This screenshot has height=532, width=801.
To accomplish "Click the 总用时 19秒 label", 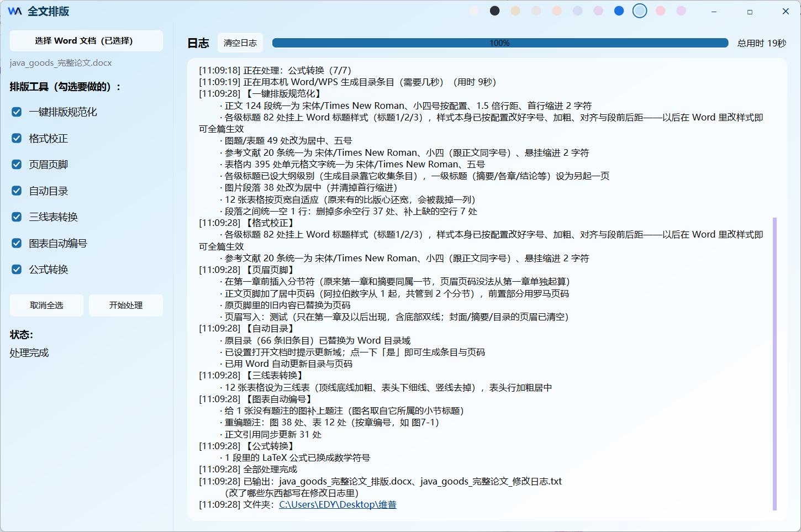I will pos(762,43).
